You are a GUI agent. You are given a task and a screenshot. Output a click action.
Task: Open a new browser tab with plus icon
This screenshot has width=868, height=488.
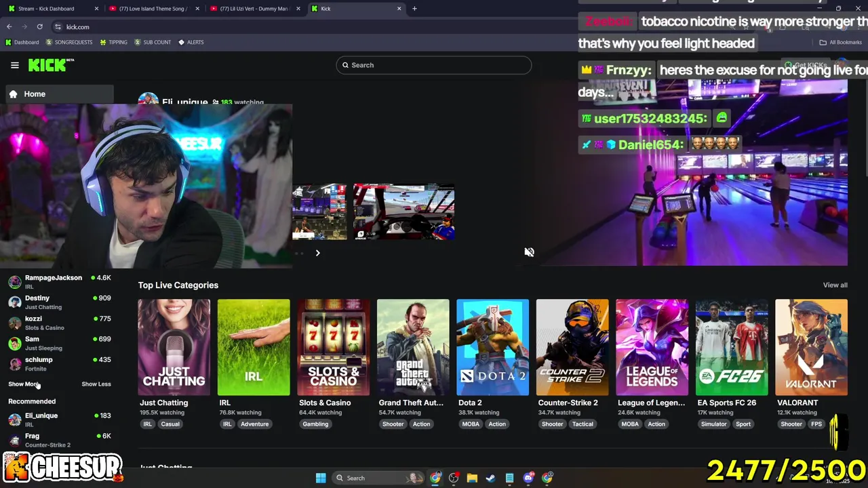click(x=415, y=9)
